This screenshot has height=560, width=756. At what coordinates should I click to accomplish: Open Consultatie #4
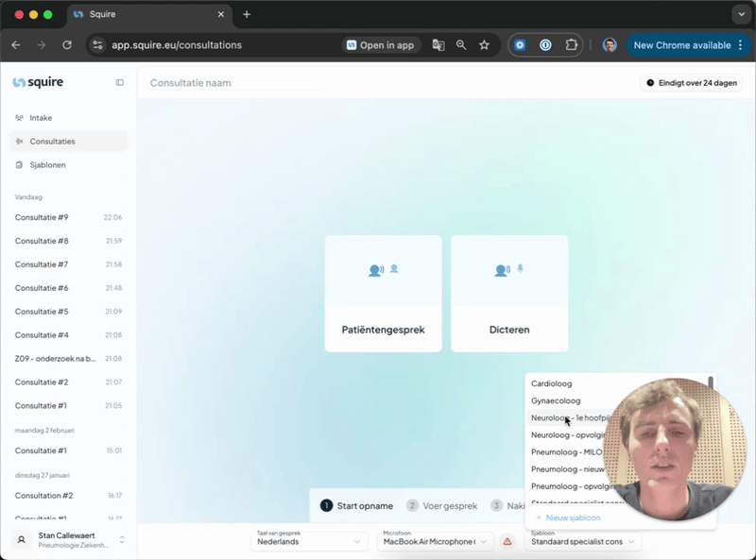coord(68,335)
